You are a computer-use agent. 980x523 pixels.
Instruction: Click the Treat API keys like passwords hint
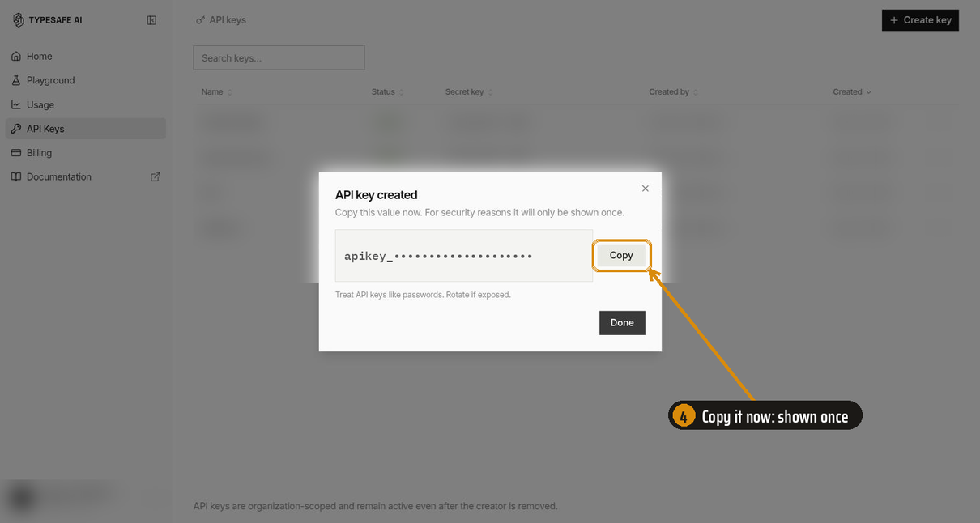[423, 295]
